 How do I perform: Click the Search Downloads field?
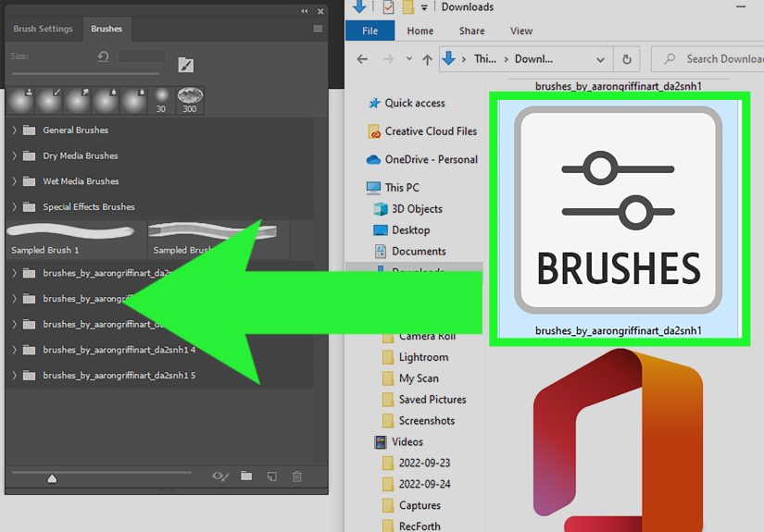(x=709, y=59)
